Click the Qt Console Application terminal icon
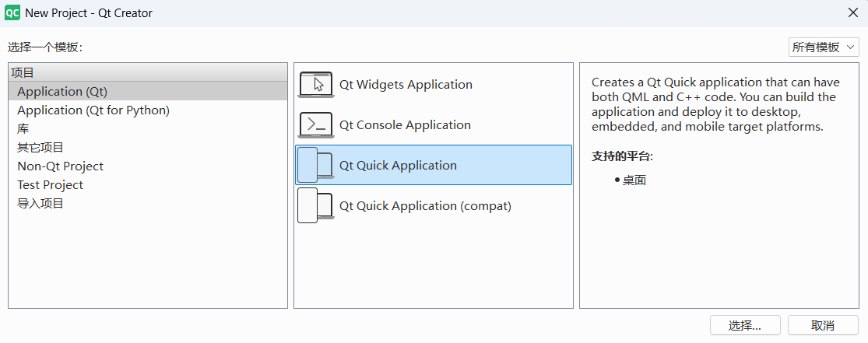 (x=316, y=125)
